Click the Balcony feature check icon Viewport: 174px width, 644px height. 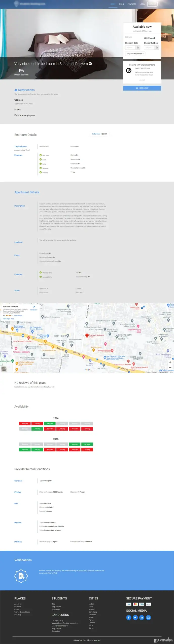pyautogui.click(x=41, y=172)
